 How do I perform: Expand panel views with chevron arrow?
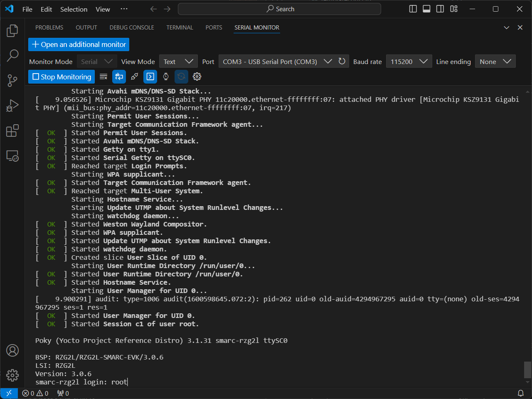pyautogui.click(x=507, y=27)
